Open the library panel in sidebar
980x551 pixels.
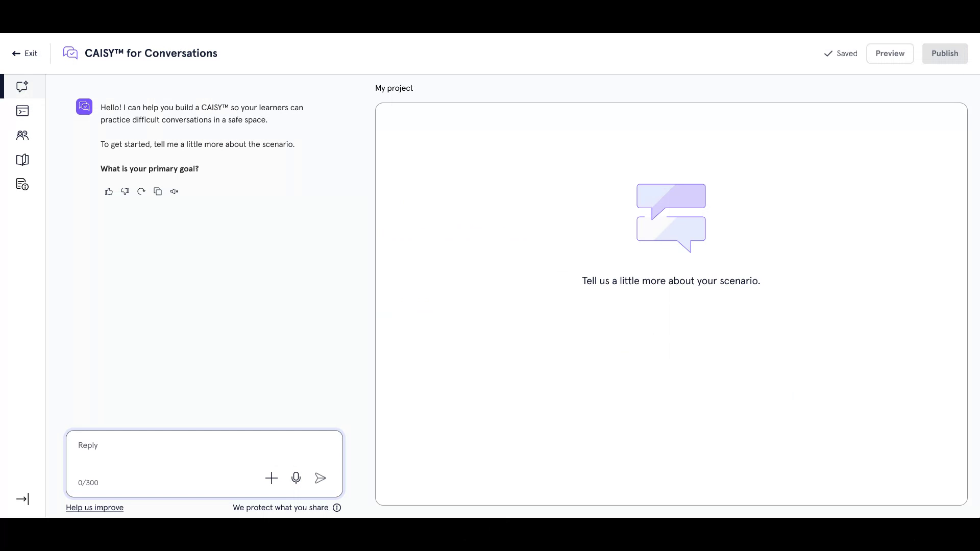coord(21,160)
